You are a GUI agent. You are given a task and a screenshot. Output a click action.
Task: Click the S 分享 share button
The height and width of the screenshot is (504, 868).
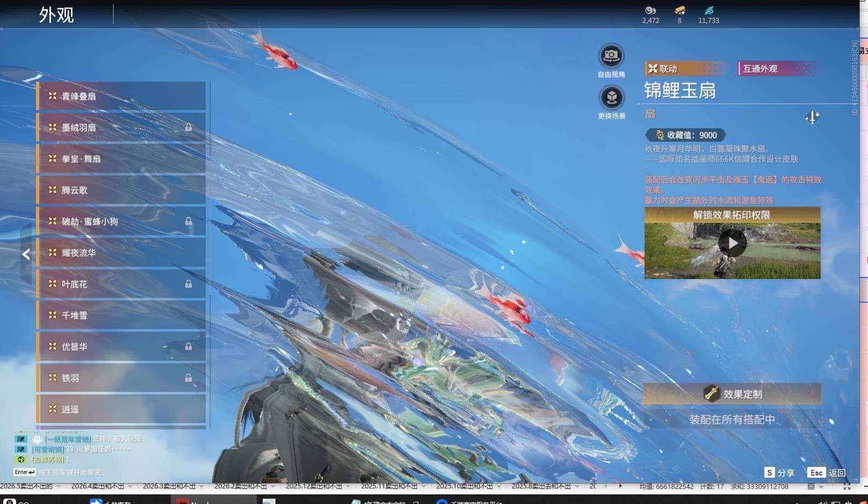click(779, 473)
